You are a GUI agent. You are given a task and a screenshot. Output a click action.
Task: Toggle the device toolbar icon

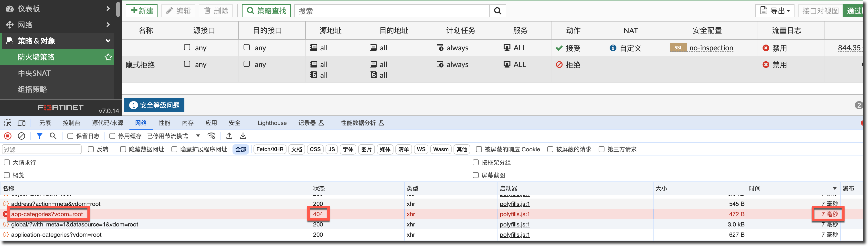21,123
